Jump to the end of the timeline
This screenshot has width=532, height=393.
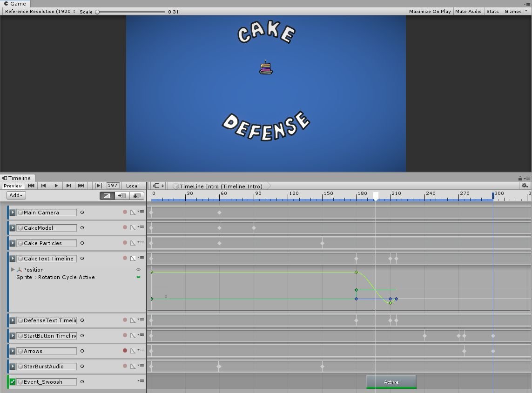(81, 186)
